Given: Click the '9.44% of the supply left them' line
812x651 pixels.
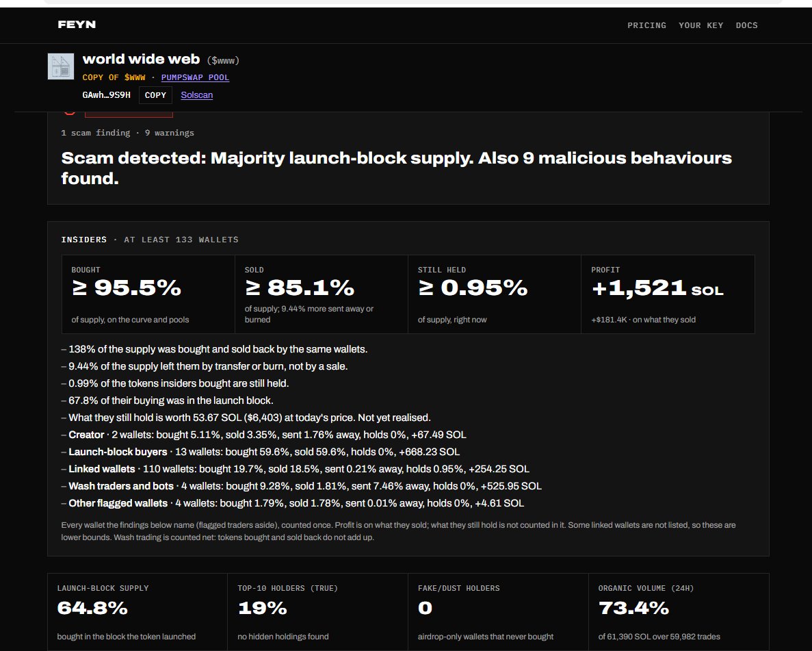Looking at the screenshot, I should pos(205,366).
